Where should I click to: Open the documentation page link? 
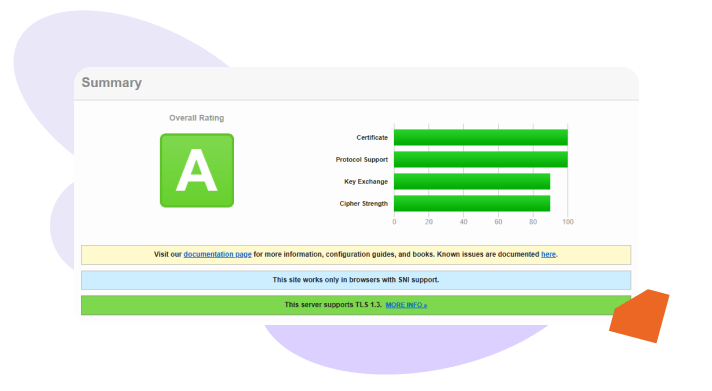coord(217,254)
